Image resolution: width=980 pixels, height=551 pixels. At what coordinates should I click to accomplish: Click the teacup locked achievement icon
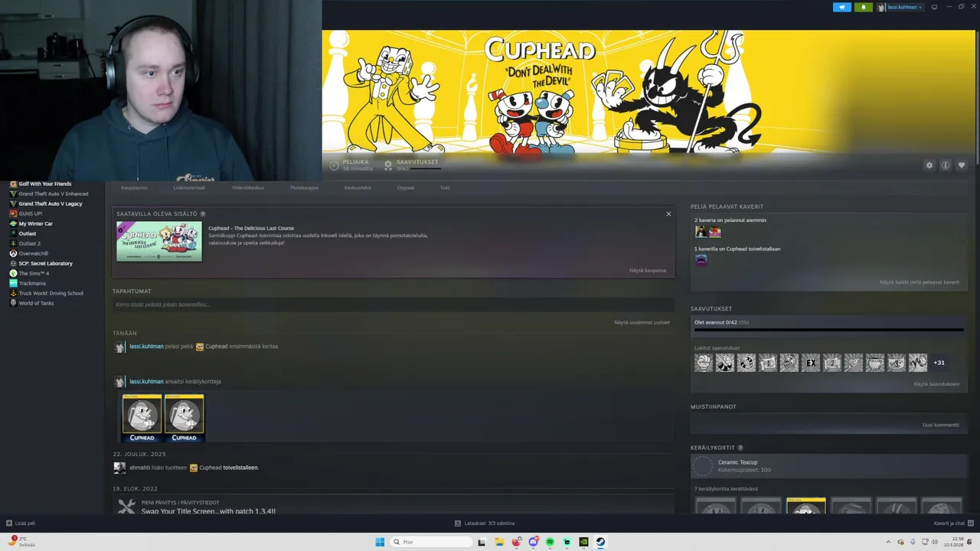click(875, 363)
